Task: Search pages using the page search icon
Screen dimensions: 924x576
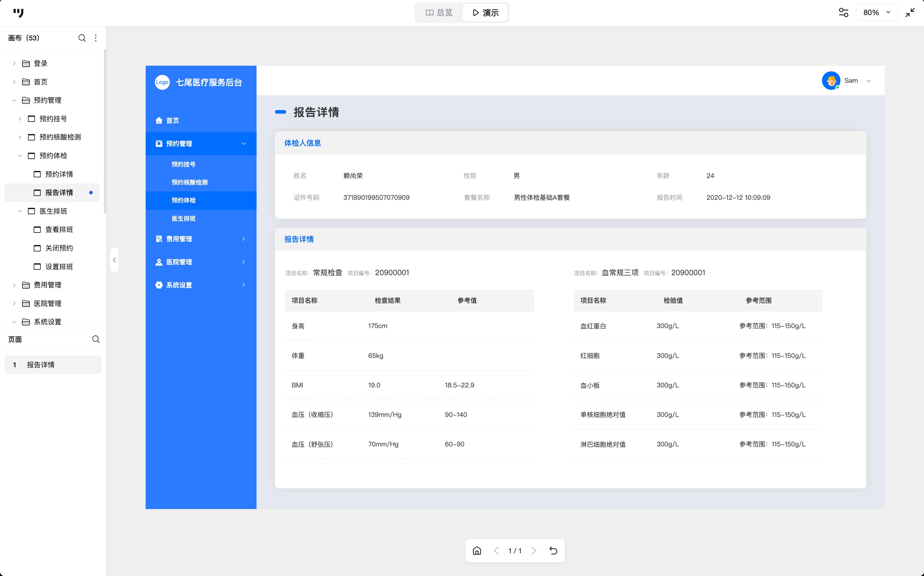Action: [96, 339]
